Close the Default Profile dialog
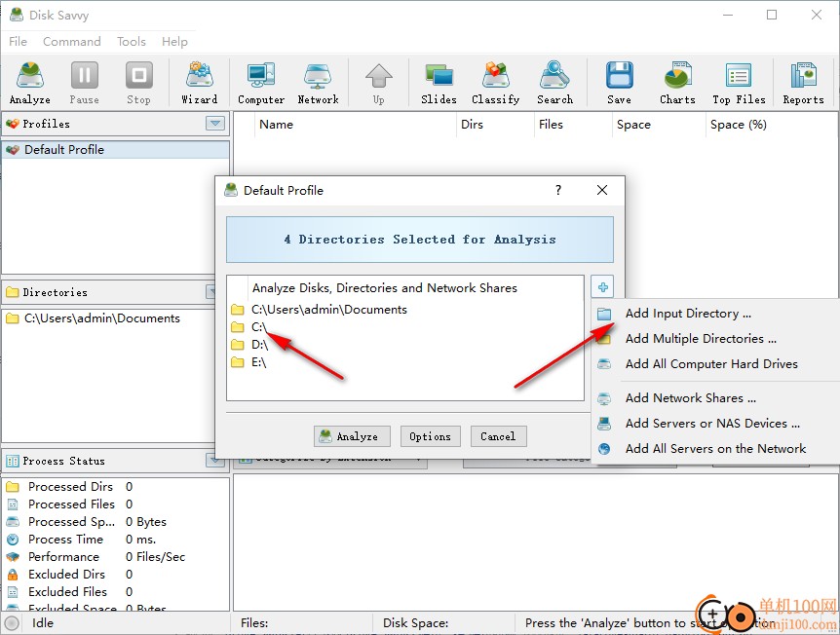 pos(602,190)
